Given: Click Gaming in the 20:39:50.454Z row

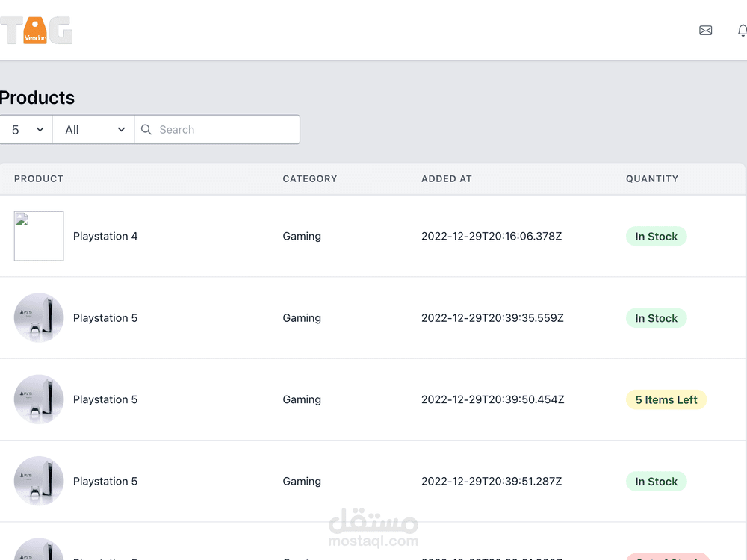Looking at the screenshot, I should (x=302, y=399).
